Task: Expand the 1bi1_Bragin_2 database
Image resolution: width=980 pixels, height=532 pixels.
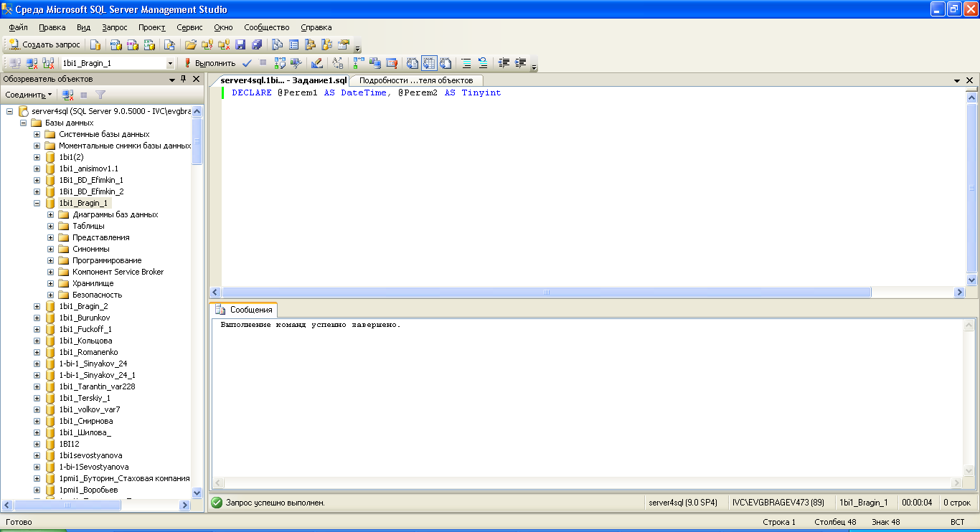Action: [37, 306]
